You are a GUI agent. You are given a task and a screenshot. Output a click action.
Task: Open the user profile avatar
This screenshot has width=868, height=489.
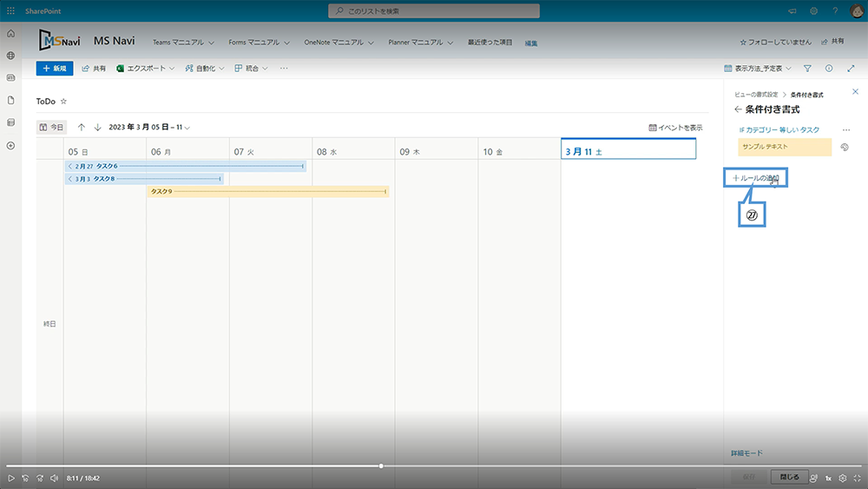coord(857,11)
